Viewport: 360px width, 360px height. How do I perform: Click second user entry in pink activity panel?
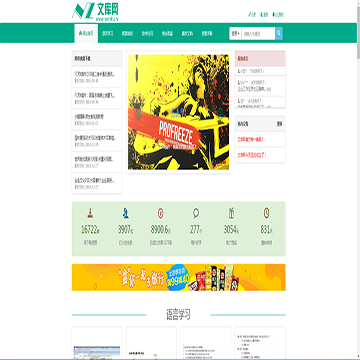[x=260, y=86]
